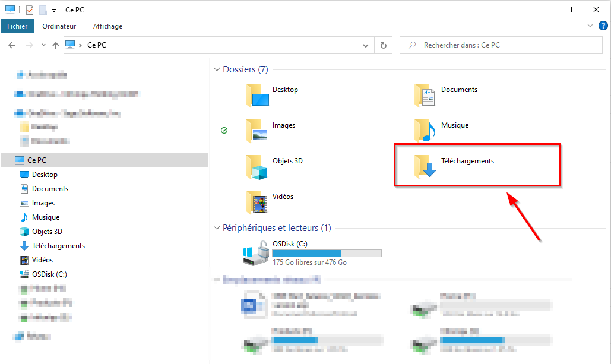The width and height of the screenshot is (611, 364).
Task: Open the Ordinateur tab
Action: [x=59, y=26]
